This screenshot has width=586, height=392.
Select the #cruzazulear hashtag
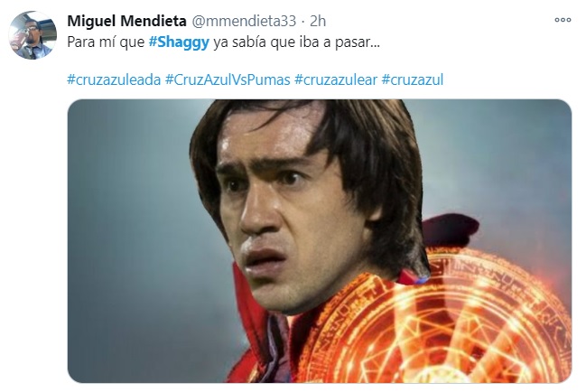tap(336, 79)
